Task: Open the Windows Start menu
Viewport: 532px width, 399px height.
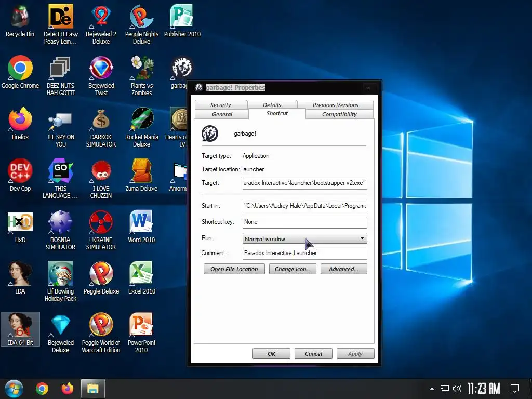Action: (13, 389)
